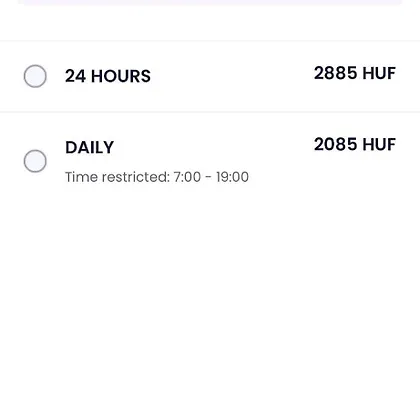The width and height of the screenshot is (420, 420).
Task: Tap the 24 HOURS option label
Action: pos(108,76)
